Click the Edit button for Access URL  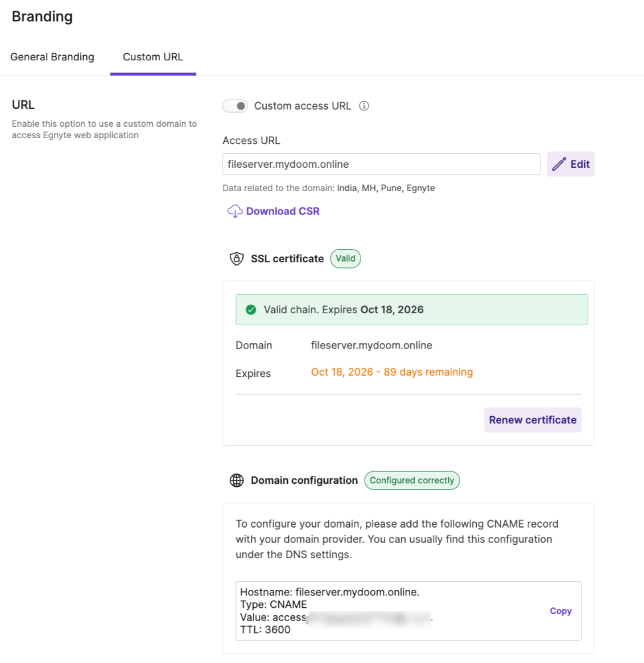pos(570,164)
